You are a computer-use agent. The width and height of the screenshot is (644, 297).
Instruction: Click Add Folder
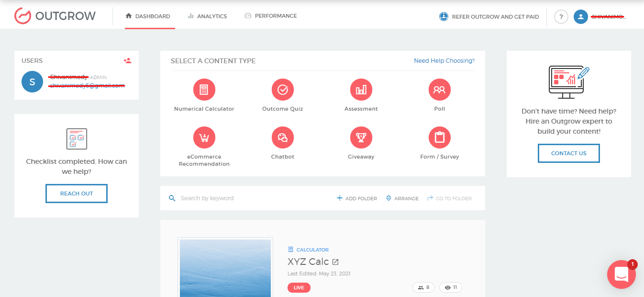tap(357, 198)
